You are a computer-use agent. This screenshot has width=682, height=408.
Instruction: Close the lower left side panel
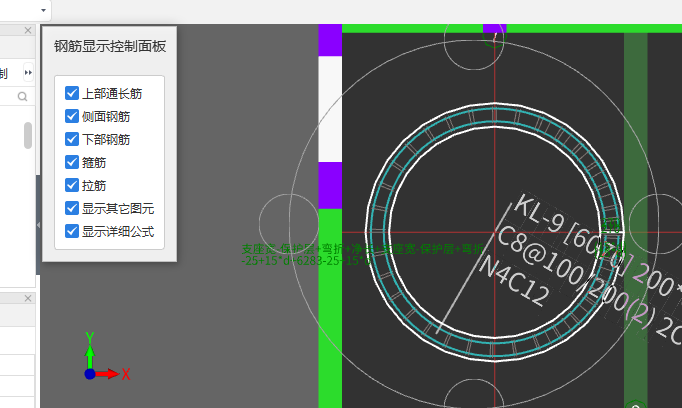pyautogui.click(x=28, y=298)
